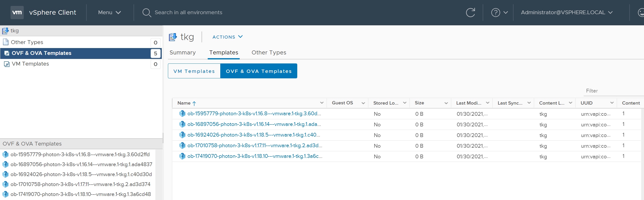The image size is (644, 200).
Task: Open the help question mark icon
Action: click(x=495, y=13)
